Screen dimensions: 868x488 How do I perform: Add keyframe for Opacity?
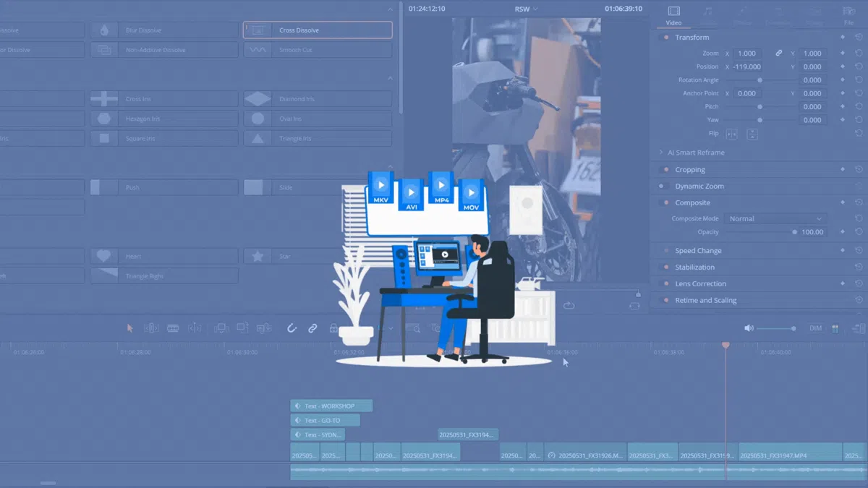(x=843, y=232)
